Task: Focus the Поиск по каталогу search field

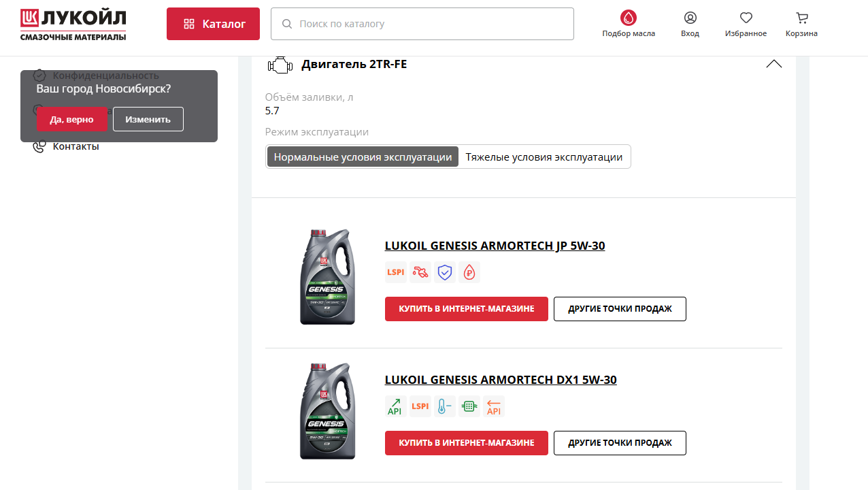Action: click(422, 24)
